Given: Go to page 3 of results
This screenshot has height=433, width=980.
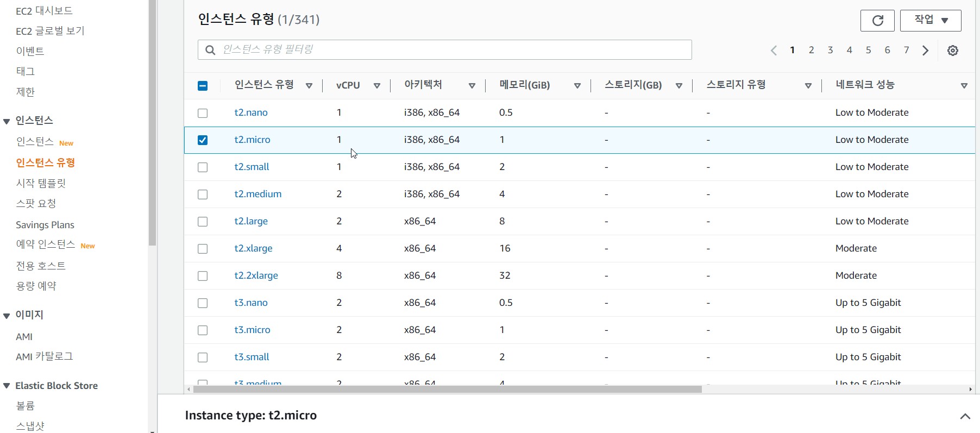Looking at the screenshot, I should click(x=831, y=50).
